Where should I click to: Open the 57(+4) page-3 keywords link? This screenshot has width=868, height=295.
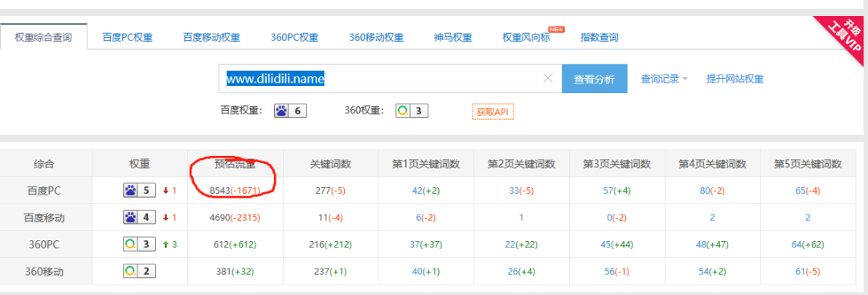coord(616,191)
